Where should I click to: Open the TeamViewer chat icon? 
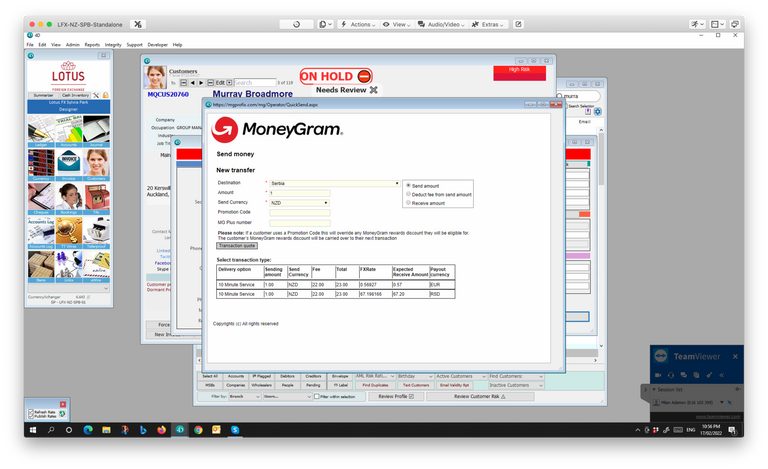coord(683,375)
